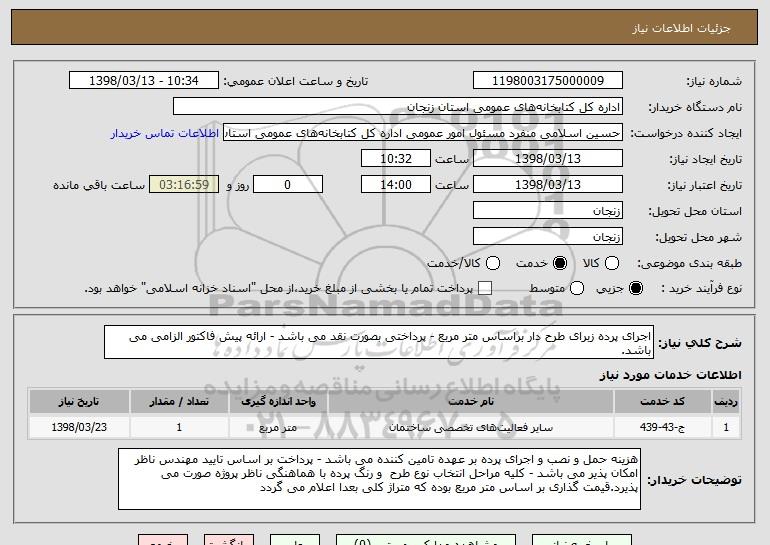Viewport: 770px width, 545px height.
Task: Click the تعداد / مقدار column header
Action: [179, 402]
